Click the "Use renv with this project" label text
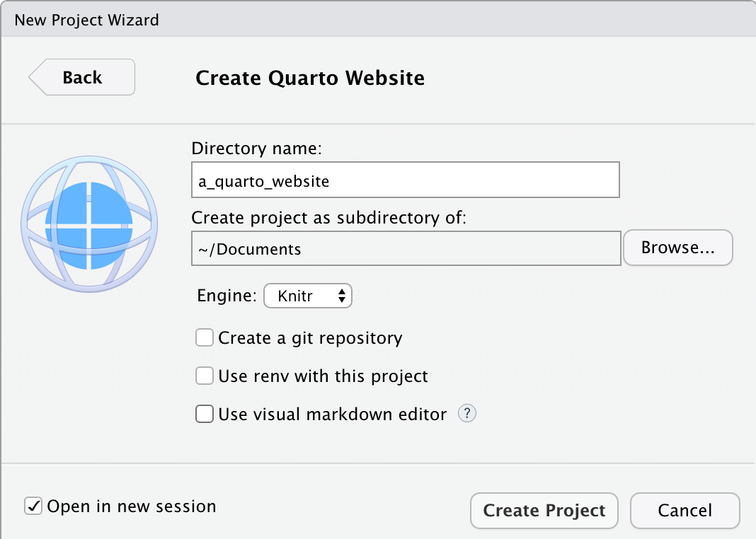Screen dimensions: 756x539 (x=323, y=376)
